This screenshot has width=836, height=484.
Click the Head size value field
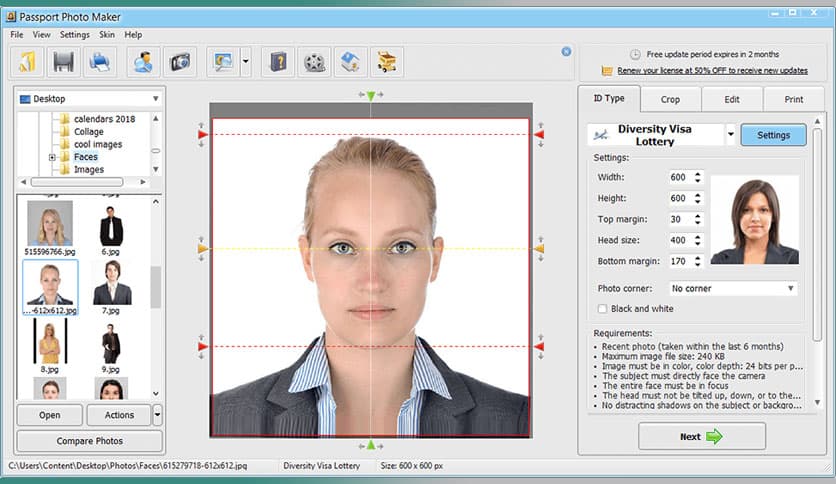coord(681,240)
